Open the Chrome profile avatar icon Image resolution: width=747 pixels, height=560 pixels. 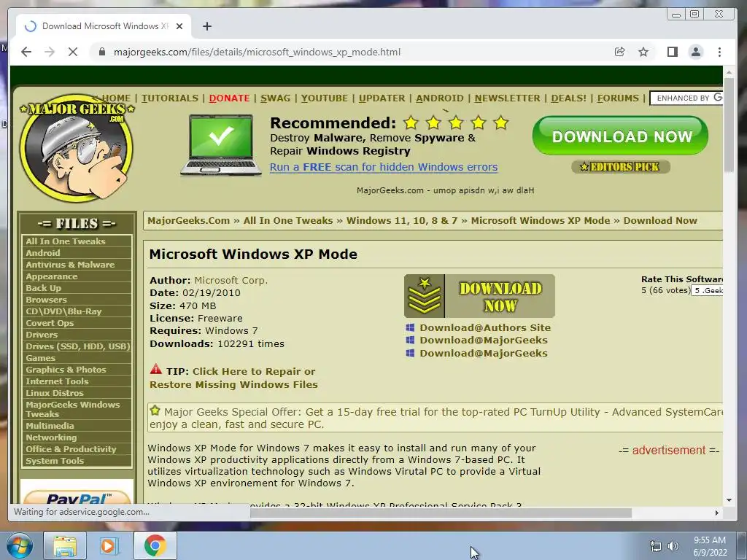click(x=696, y=52)
